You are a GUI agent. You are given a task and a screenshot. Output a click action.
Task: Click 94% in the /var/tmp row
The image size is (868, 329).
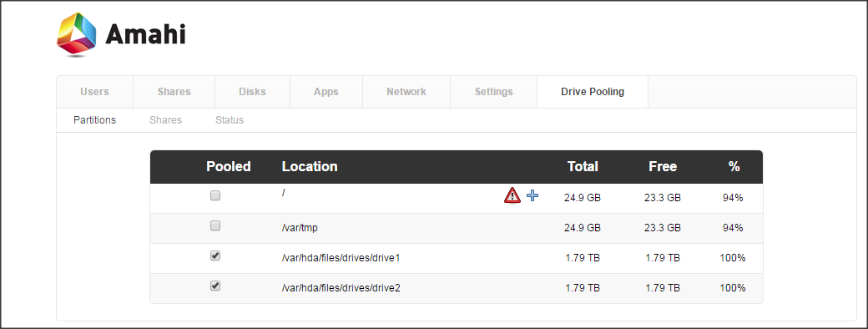733,228
